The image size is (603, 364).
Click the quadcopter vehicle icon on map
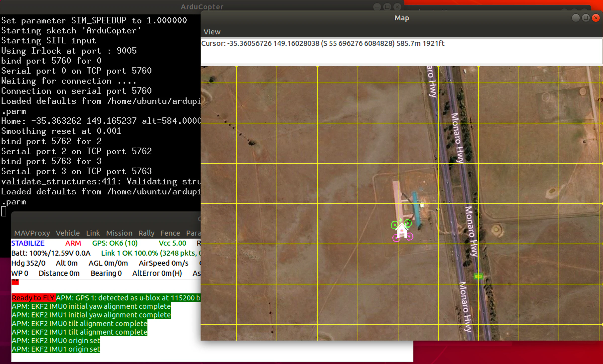[402, 231]
